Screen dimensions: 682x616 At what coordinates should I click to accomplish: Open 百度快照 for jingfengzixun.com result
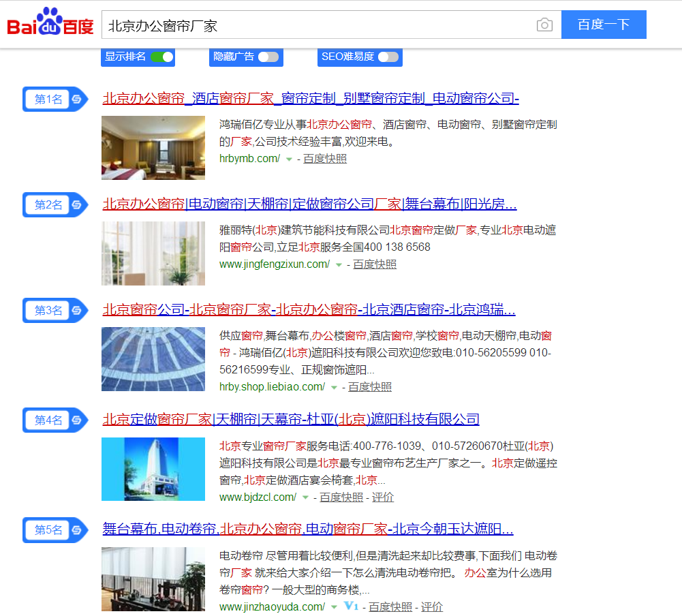coord(375,264)
